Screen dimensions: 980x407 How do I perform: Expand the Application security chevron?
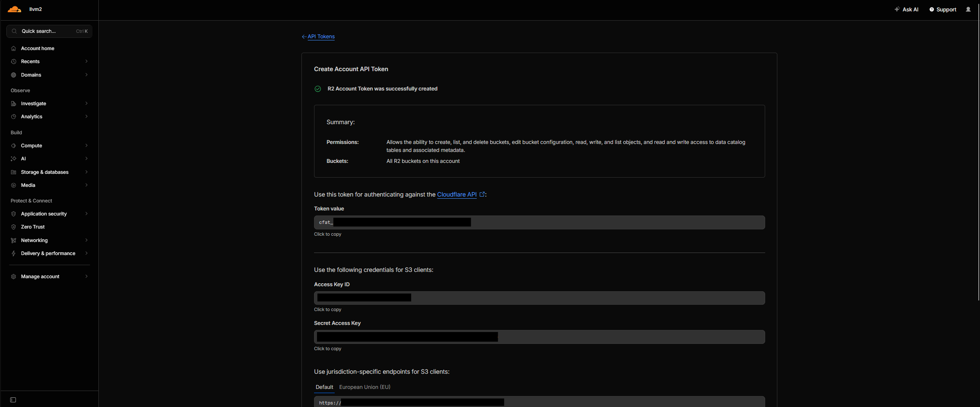[x=87, y=214]
